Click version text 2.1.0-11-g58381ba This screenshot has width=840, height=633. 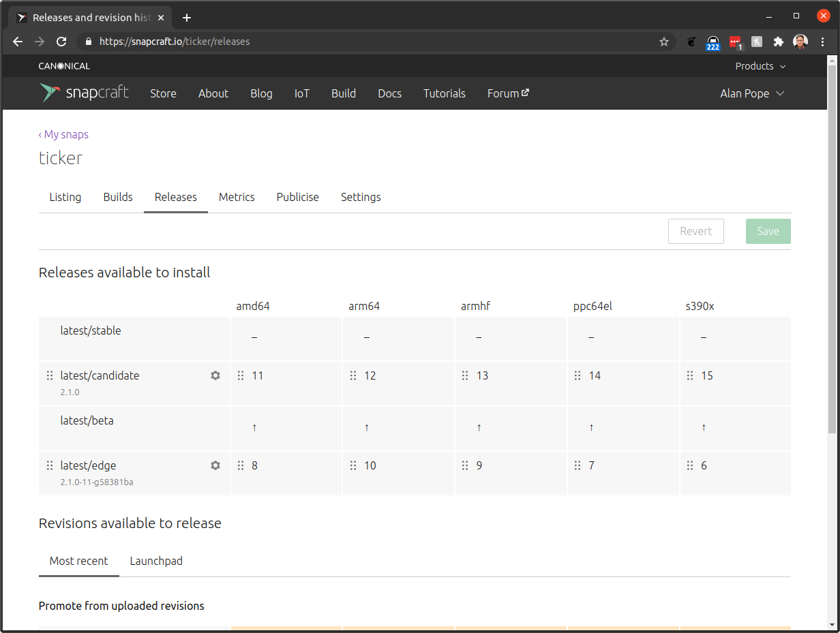[97, 482]
